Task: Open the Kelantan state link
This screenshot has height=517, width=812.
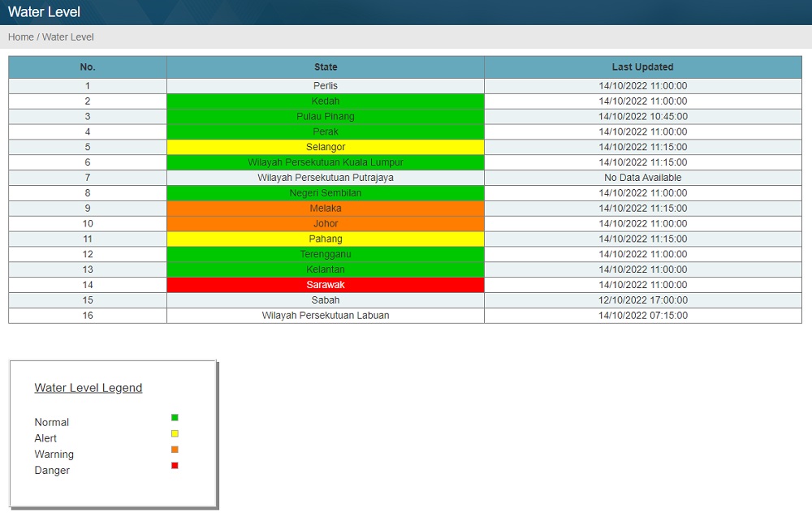Action: coord(326,269)
